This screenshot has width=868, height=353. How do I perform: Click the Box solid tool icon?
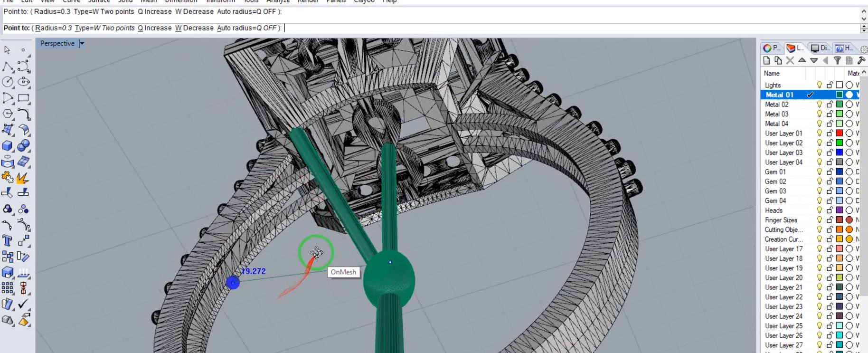point(7,146)
